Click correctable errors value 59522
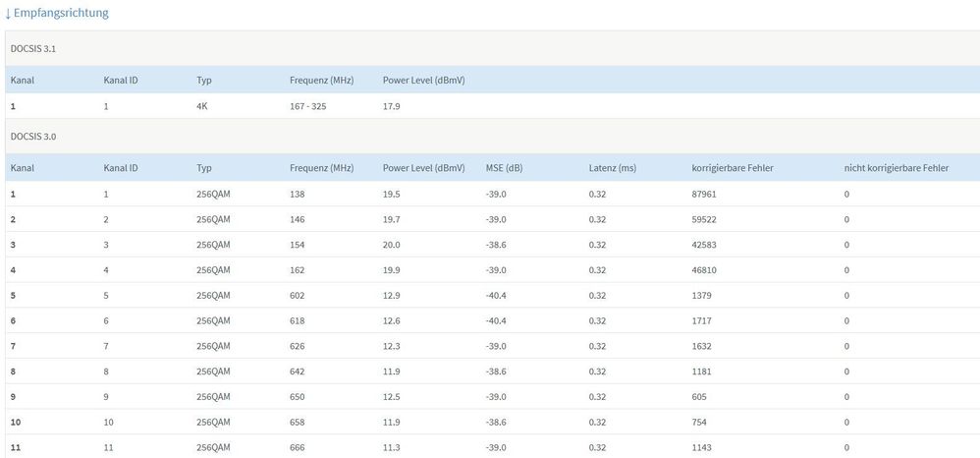980x458 pixels. (704, 219)
